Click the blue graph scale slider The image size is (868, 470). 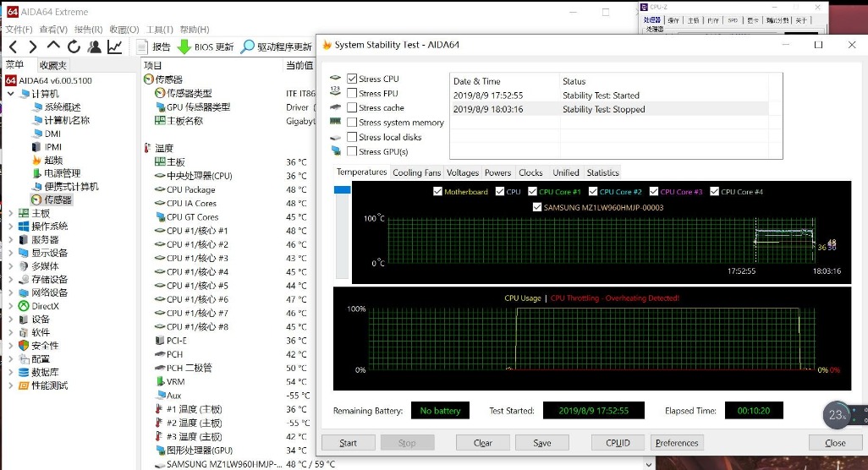(x=342, y=189)
